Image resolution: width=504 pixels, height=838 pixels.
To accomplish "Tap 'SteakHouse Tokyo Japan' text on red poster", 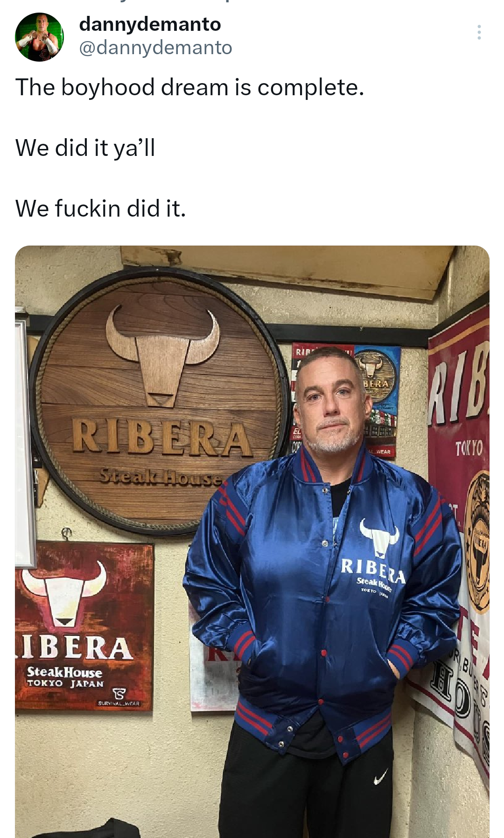I will [65, 677].
